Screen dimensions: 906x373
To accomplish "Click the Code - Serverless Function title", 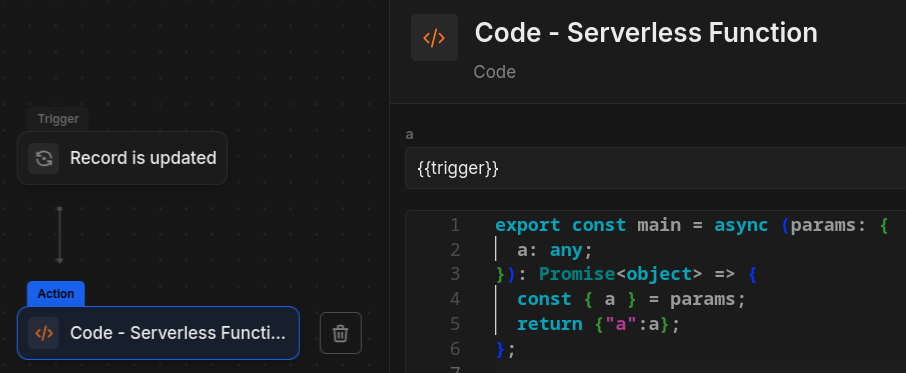I will [646, 33].
